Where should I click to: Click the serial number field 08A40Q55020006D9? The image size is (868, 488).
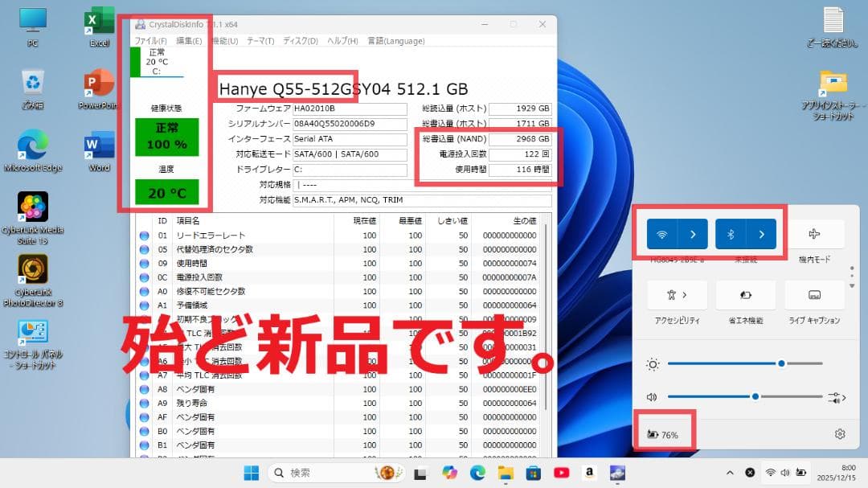(350, 124)
